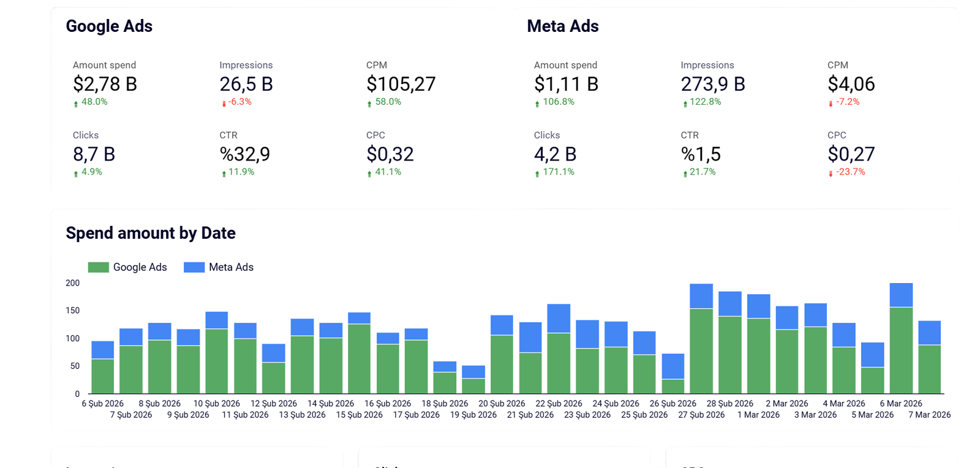Select the green Google Ads bar for 27 Şub 2026

coord(701,351)
